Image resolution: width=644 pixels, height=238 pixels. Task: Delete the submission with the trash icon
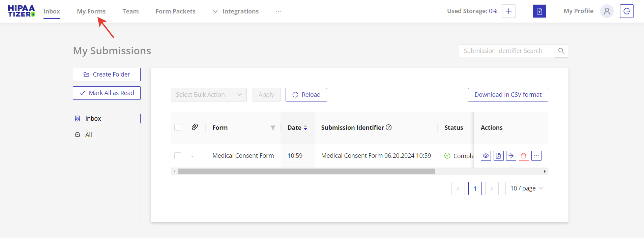524,156
